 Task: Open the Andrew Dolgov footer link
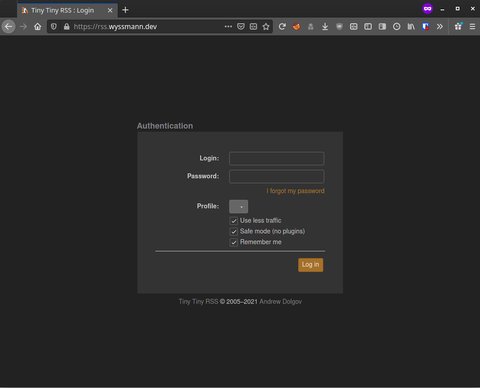point(280,302)
